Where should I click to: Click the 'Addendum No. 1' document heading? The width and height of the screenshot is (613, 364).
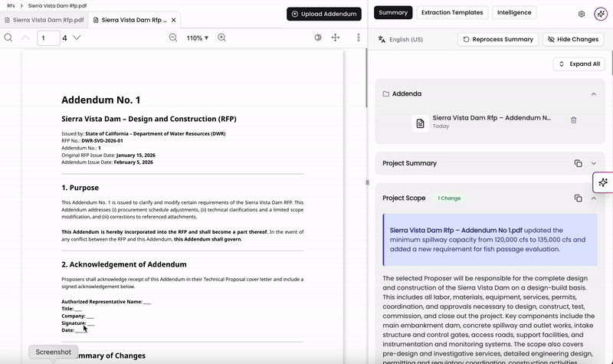[101, 100]
